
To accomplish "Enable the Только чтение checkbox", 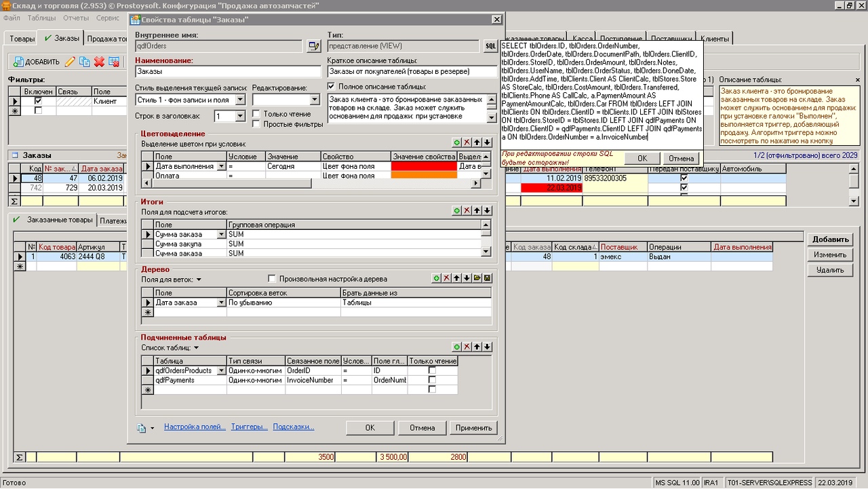I will coord(256,114).
